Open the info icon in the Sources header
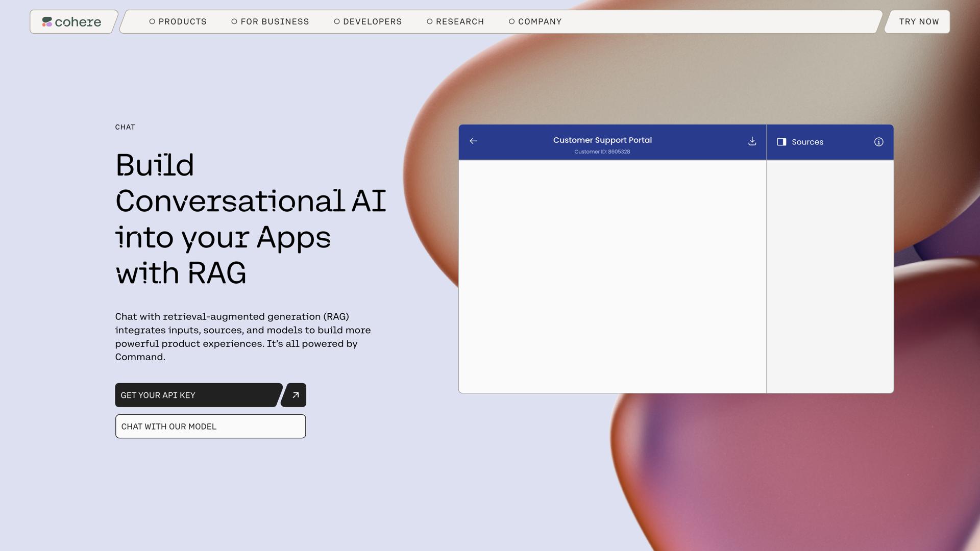980x551 pixels. tap(878, 142)
